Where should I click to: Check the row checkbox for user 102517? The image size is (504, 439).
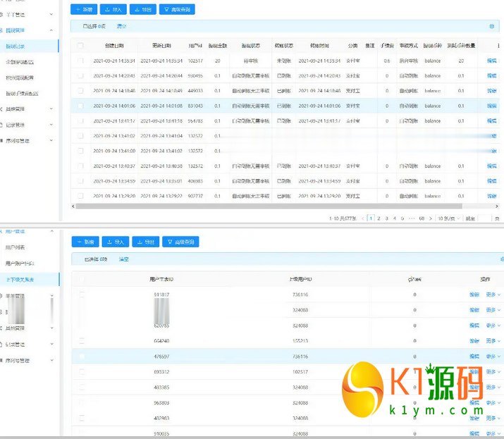80,61
